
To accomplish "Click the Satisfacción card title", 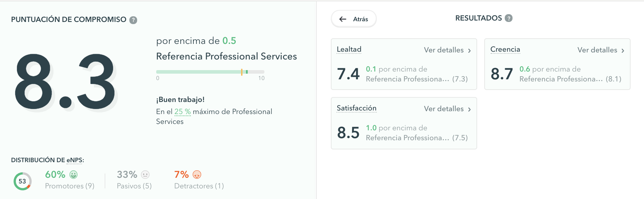I will coord(356,108).
